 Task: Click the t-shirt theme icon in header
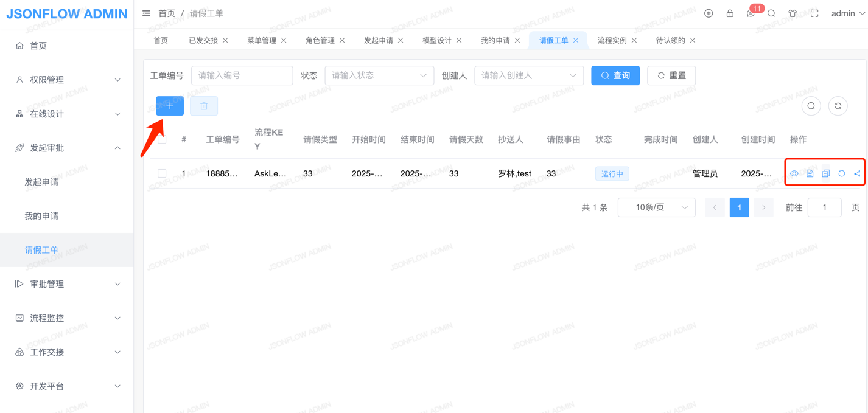pos(793,13)
